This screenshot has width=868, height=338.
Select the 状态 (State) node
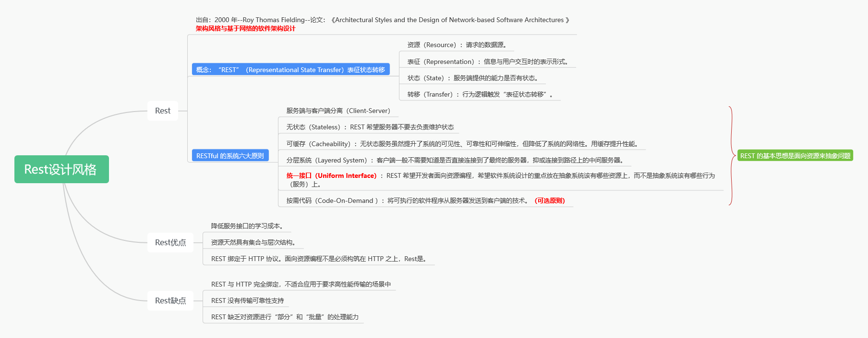click(x=472, y=78)
